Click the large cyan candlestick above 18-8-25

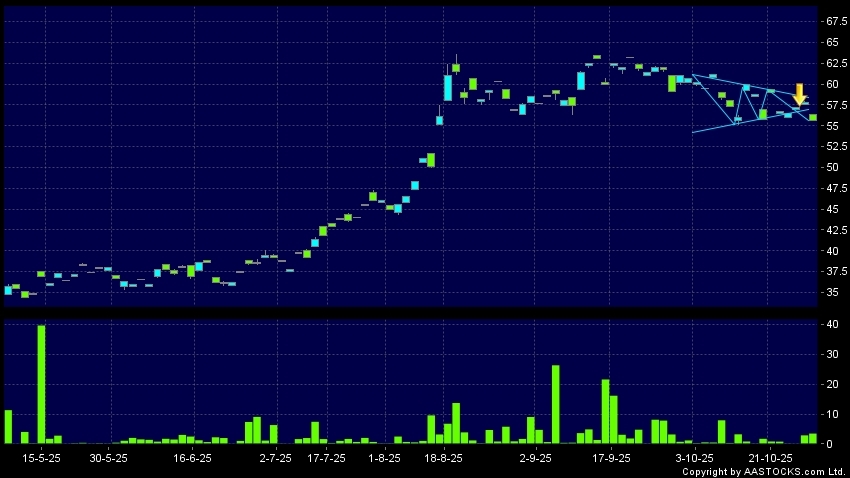coord(448,88)
